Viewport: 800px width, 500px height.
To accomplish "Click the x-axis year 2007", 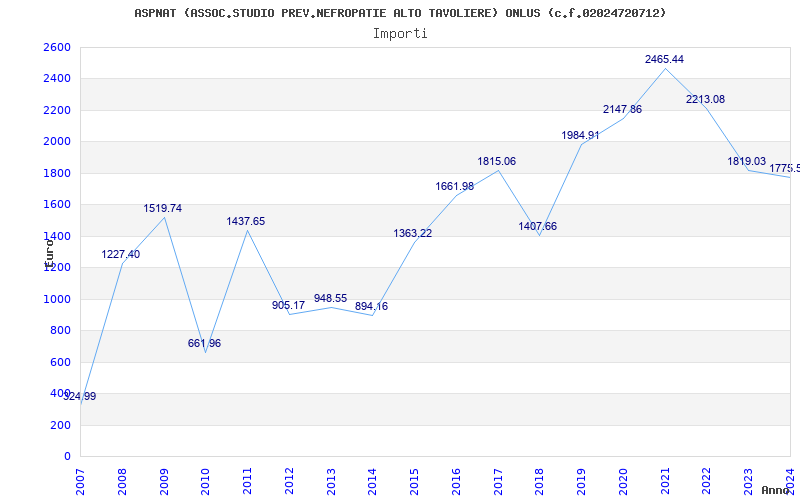I will [81, 482].
